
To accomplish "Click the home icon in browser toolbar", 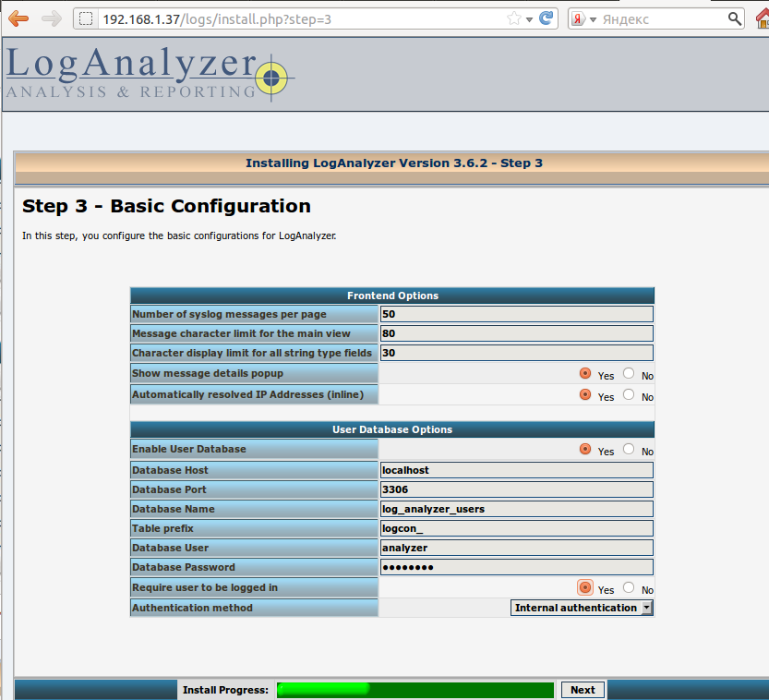I will point(763,18).
